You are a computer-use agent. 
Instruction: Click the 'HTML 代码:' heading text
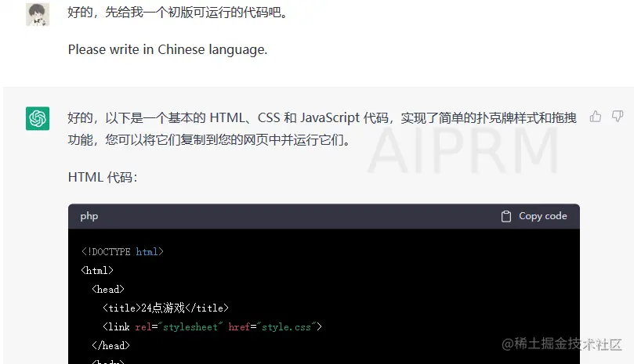103,178
